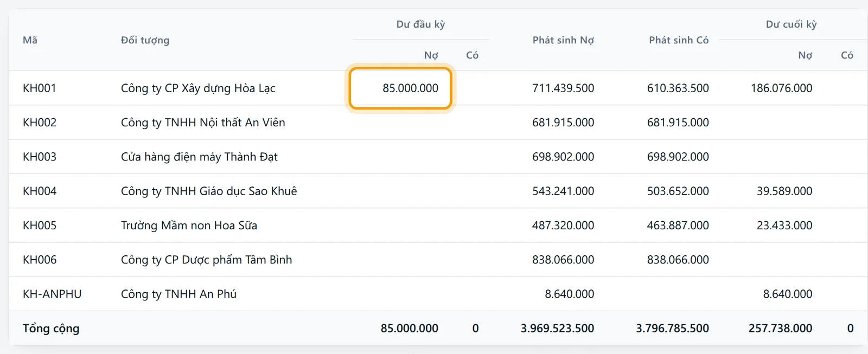Image resolution: width=868 pixels, height=354 pixels.
Task: Click Phát sinh Có value 610.363.500
Action: coord(678,88)
